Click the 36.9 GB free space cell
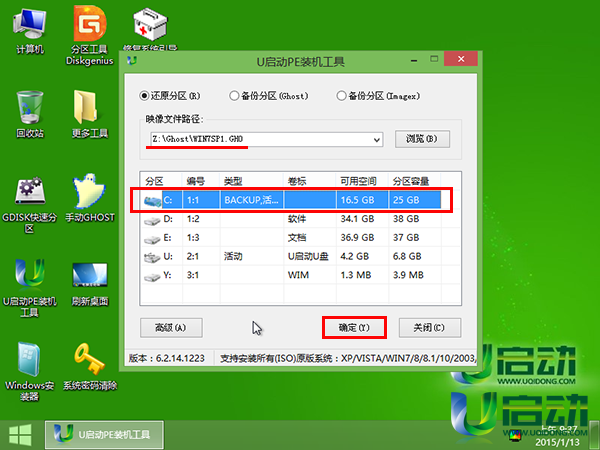Viewport: 600px width, 450px height. [x=357, y=238]
